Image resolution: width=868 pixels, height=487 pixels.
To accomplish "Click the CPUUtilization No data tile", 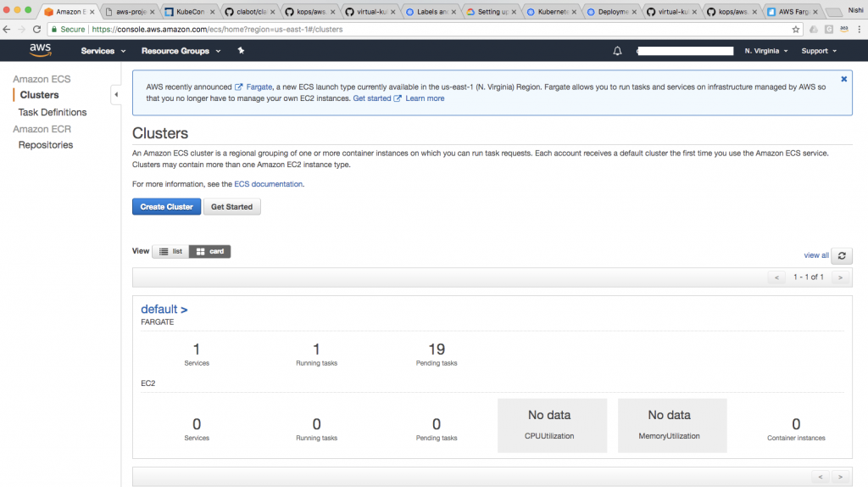I will pos(552,426).
